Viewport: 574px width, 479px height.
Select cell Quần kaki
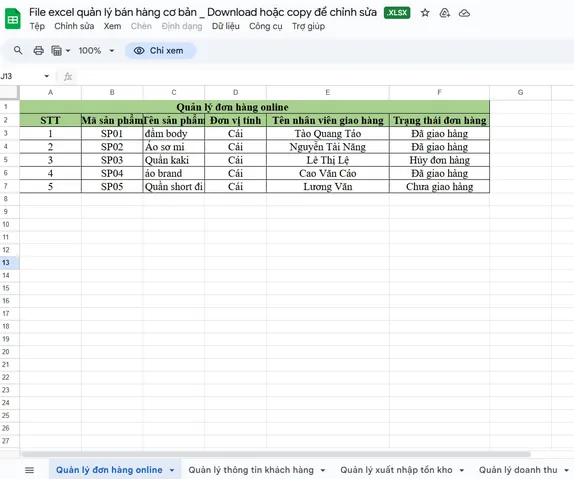[x=174, y=160]
